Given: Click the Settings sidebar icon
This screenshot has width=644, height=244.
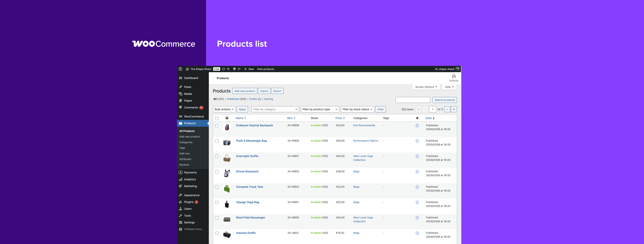Looking at the screenshot, I should tap(181, 222).
